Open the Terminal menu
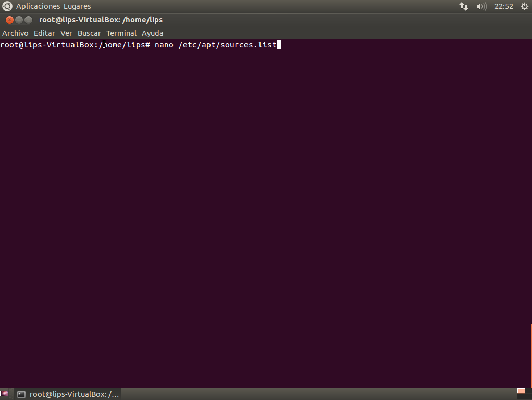 [x=121, y=33]
